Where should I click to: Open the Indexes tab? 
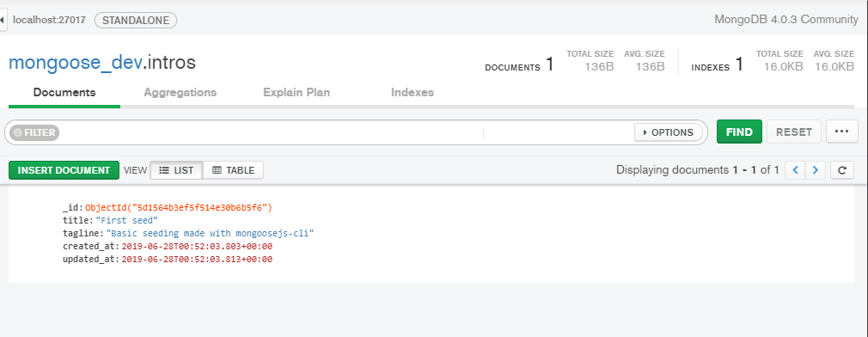point(413,92)
